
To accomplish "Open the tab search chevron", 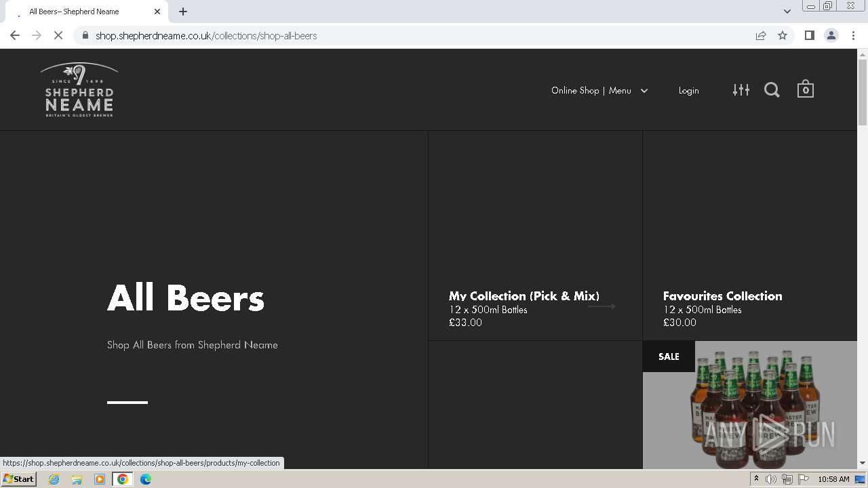I will click(787, 11).
